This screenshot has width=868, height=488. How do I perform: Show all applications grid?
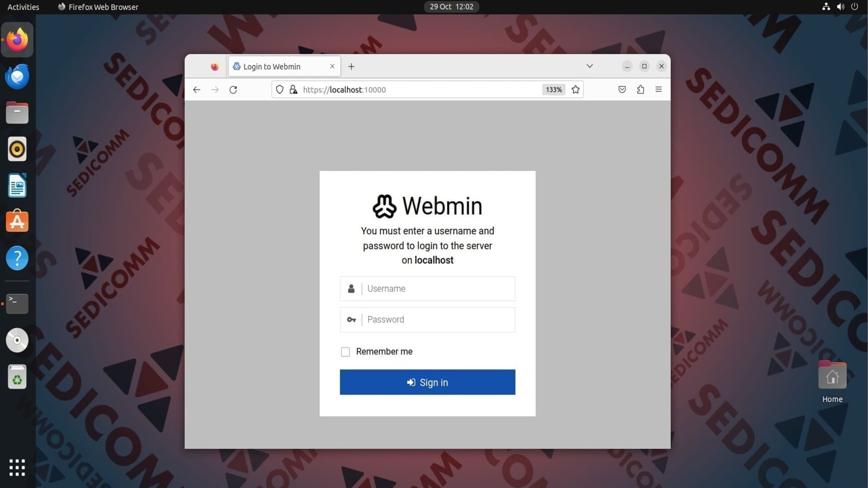pyautogui.click(x=17, y=468)
